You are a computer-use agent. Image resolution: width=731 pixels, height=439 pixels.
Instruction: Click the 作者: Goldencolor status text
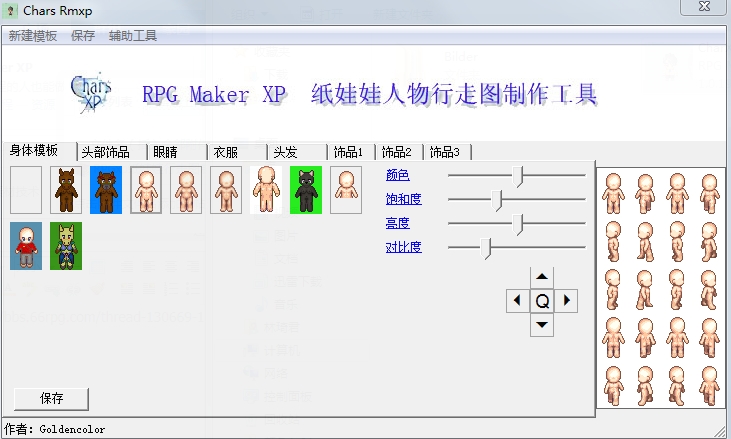(x=55, y=429)
